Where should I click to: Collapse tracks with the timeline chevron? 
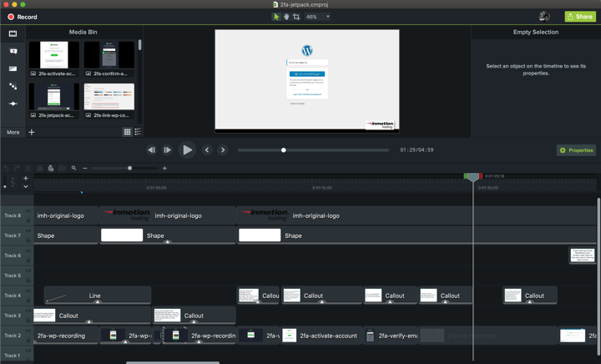point(26,186)
